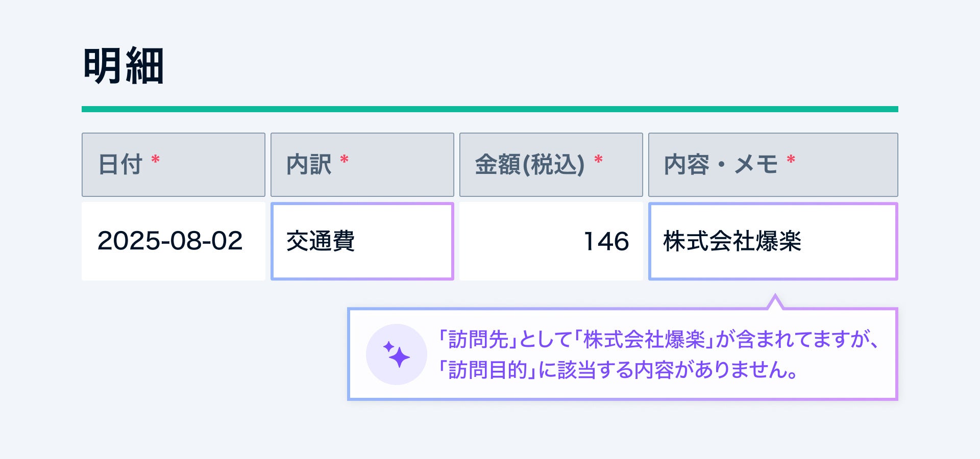The height and width of the screenshot is (459, 980).
Task: Focus the date field showing 2025-08-02
Action: [x=173, y=241]
